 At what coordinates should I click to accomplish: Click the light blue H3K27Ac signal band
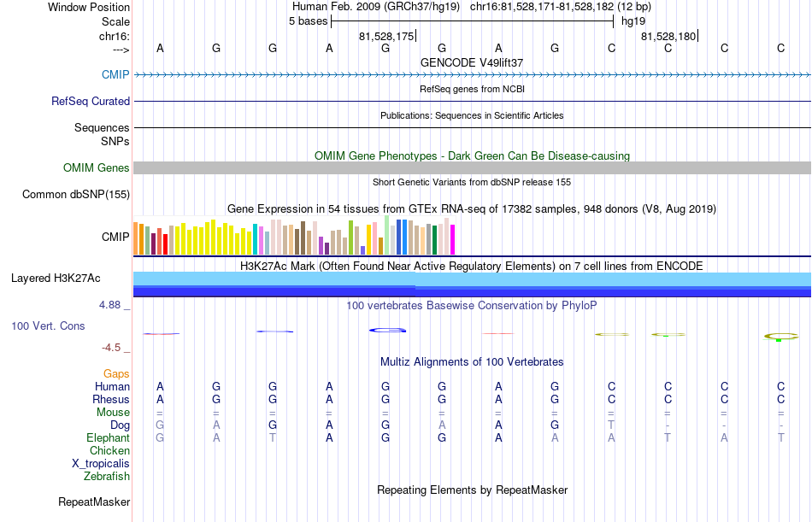pos(473,279)
